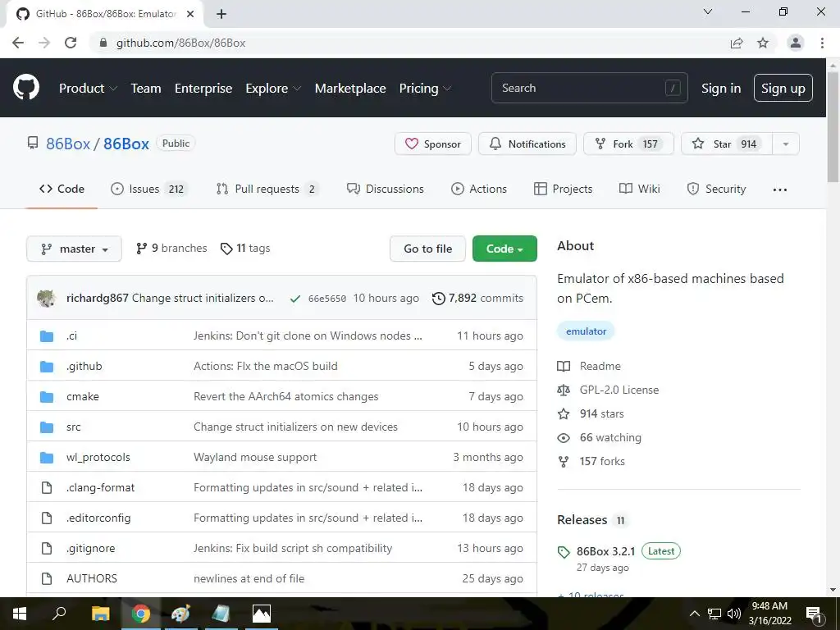Click the richardg867 avatar image
Viewport: 840px width, 630px height.
47,298
